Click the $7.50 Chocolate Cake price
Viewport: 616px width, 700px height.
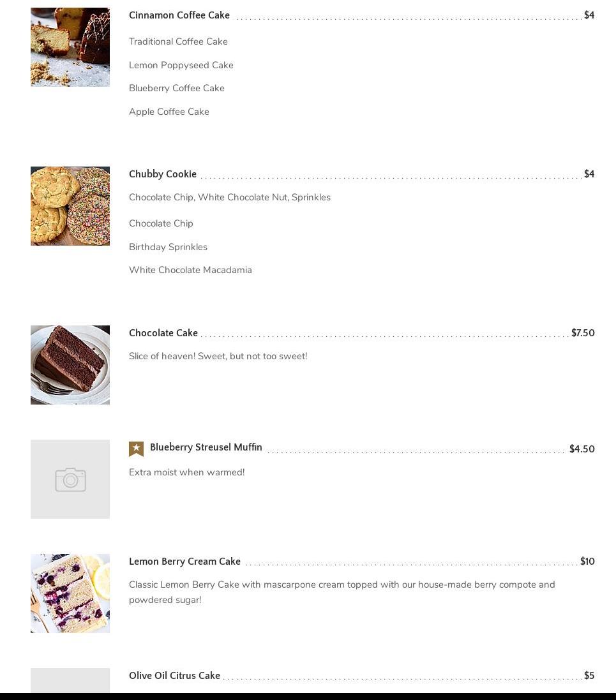coord(583,333)
